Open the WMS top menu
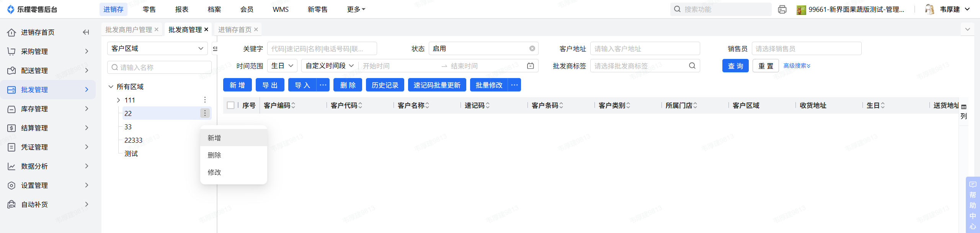This screenshot has height=233, width=980. pyautogui.click(x=281, y=10)
